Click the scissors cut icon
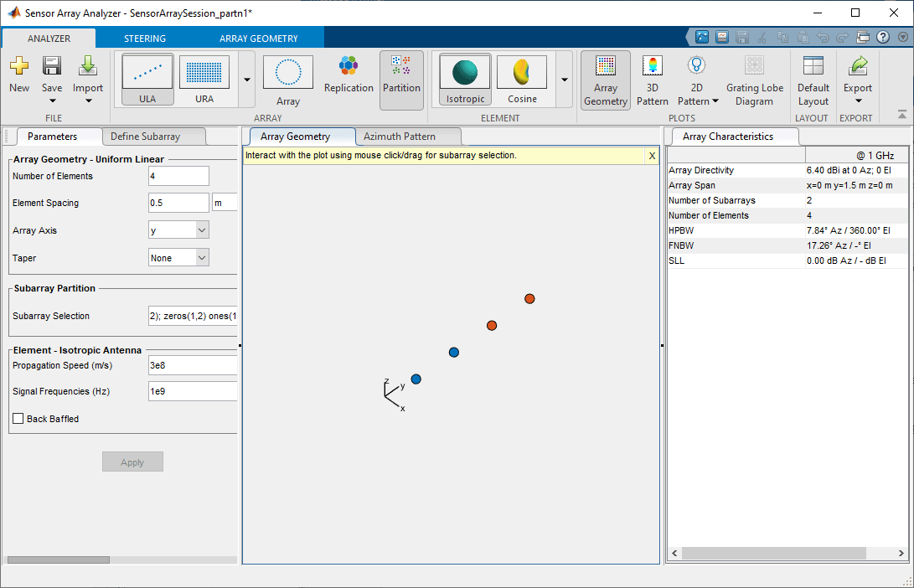This screenshot has height=588, width=914. click(x=762, y=38)
